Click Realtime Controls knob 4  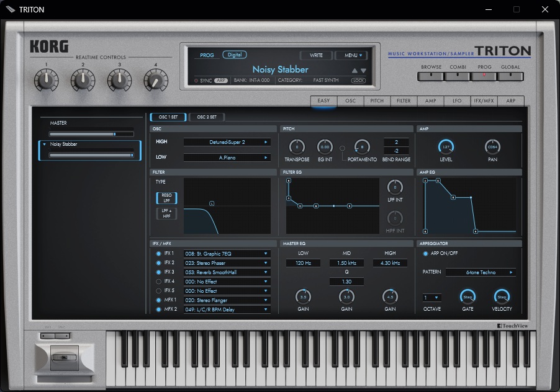pos(156,80)
